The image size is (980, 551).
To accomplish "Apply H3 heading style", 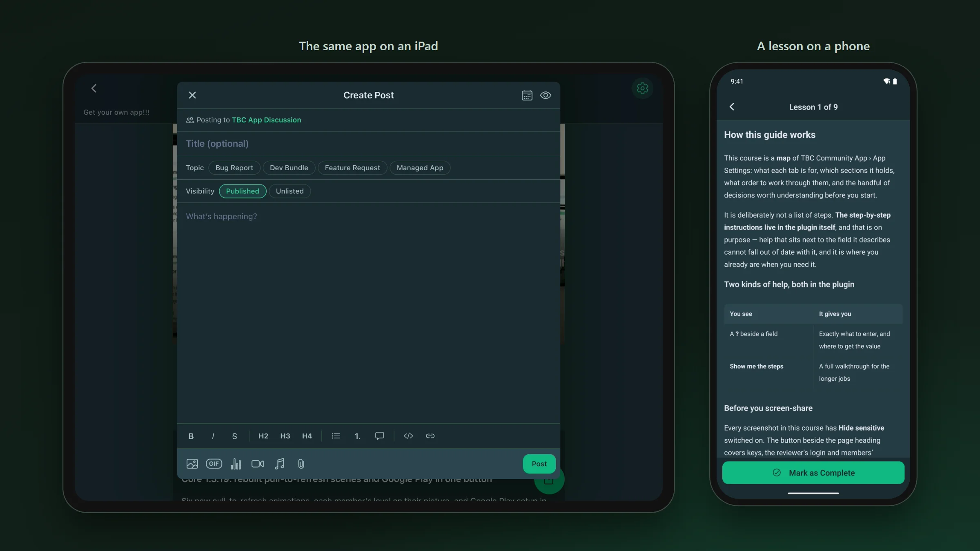I will [x=285, y=436].
